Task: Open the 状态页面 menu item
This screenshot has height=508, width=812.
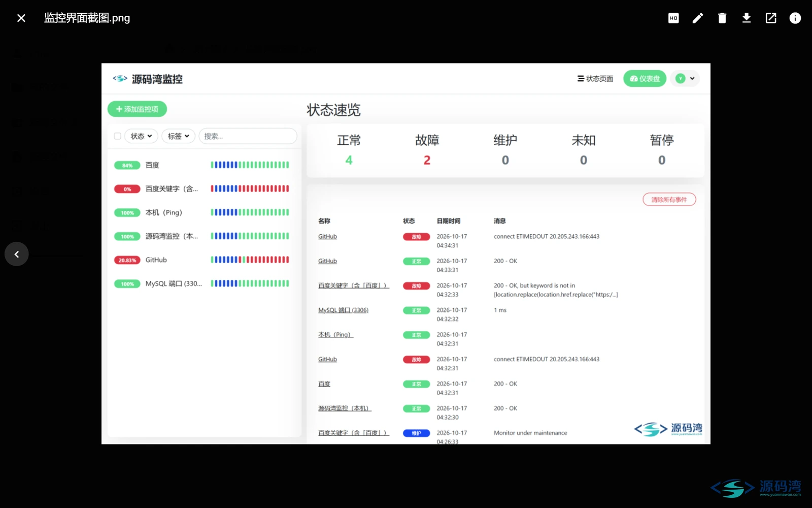Action: pos(595,79)
